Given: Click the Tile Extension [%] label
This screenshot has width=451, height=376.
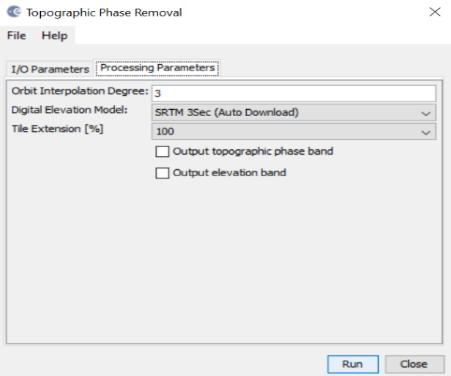Looking at the screenshot, I should 58,129.
